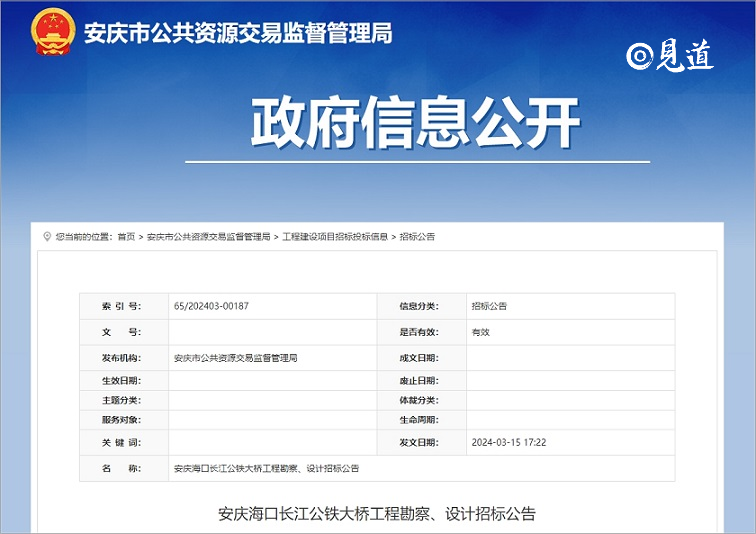Screen dimensions: 756x534
Task: Open the 首页 breadcrumb link
Action: tap(126, 237)
